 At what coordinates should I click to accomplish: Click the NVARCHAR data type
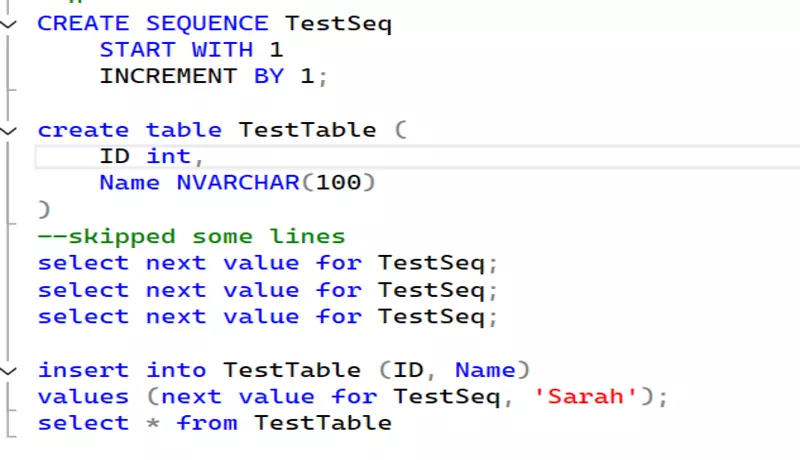237,183
